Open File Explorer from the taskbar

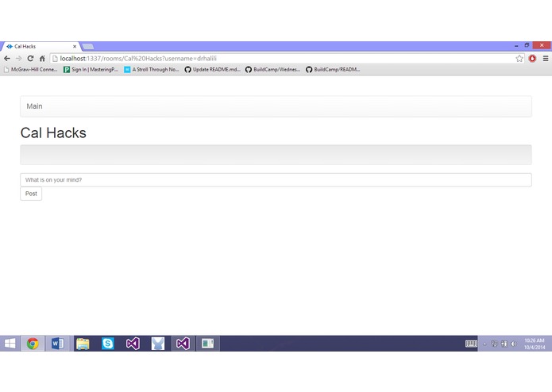[x=83, y=344]
